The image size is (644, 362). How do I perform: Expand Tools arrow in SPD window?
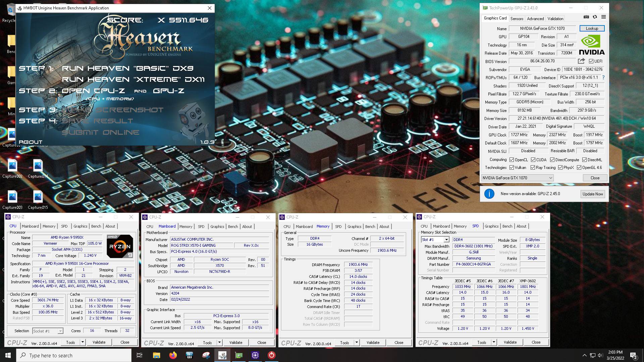tap(494, 342)
